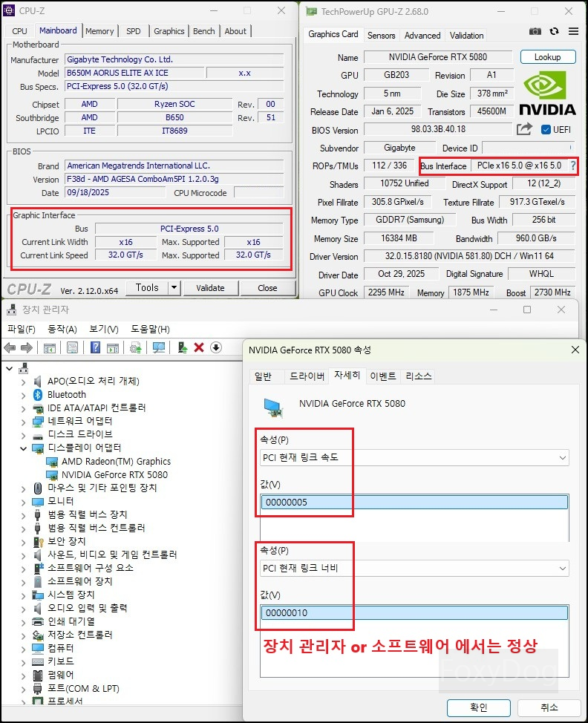Click the 취소 button in properties dialog
This screenshot has height=723, width=588.
[549, 707]
